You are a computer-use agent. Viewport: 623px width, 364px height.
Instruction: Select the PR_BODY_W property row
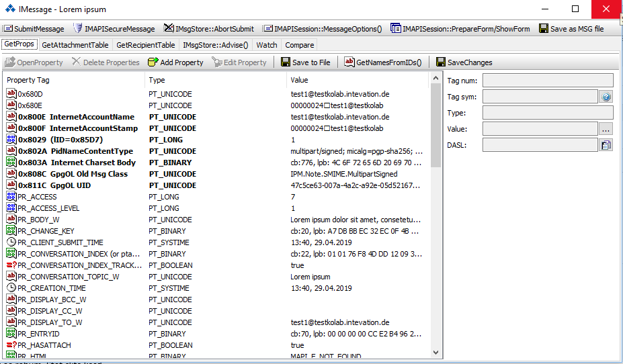coord(38,220)
